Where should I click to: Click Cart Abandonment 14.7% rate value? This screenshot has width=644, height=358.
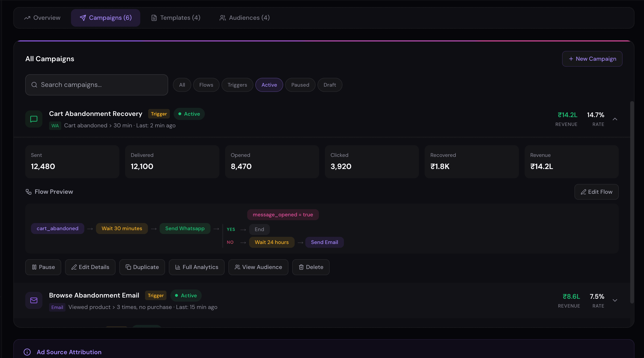[x=595, y=115]
